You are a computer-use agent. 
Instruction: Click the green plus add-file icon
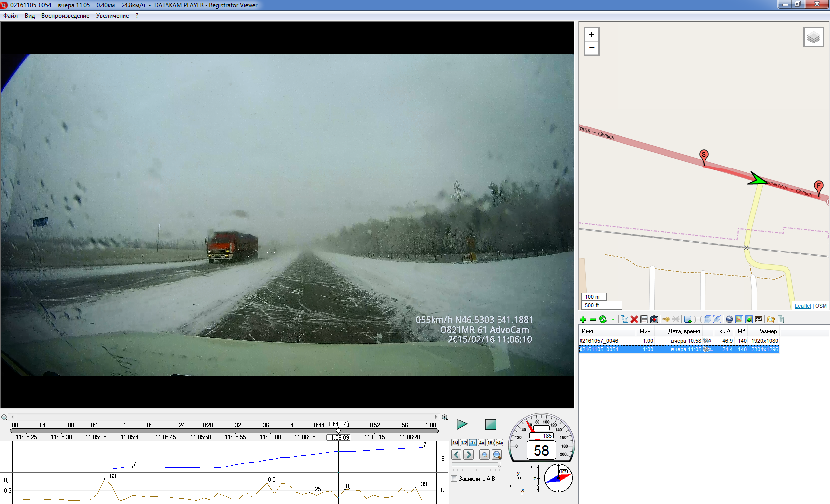click(x=583, y=320)
